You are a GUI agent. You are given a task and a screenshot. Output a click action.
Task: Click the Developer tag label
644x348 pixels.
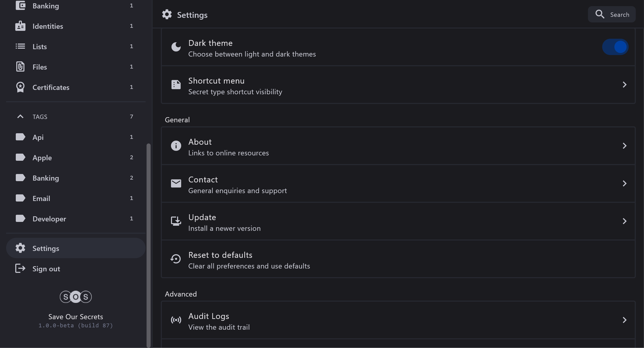[x=49, y=219]
